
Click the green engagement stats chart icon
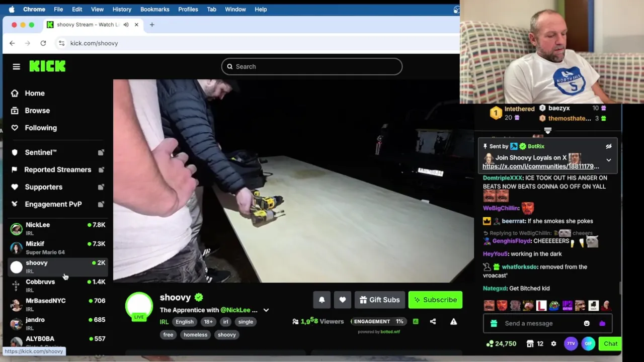pos(416,321)
